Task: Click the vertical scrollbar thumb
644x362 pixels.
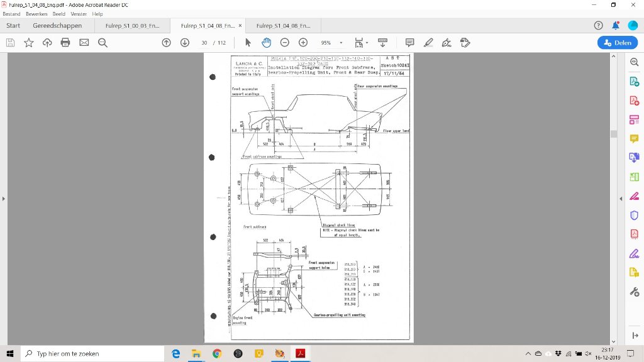Action: pyautogui.click(x=613, y=134)
